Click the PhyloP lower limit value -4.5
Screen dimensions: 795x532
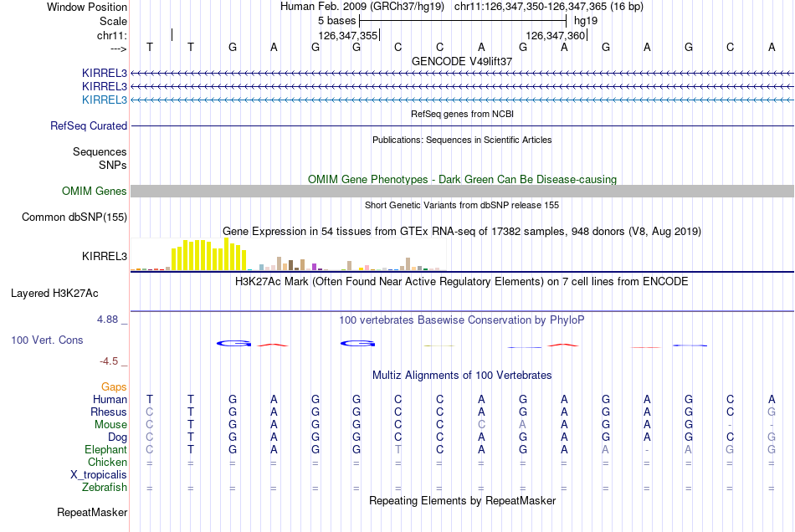[109, 361]
